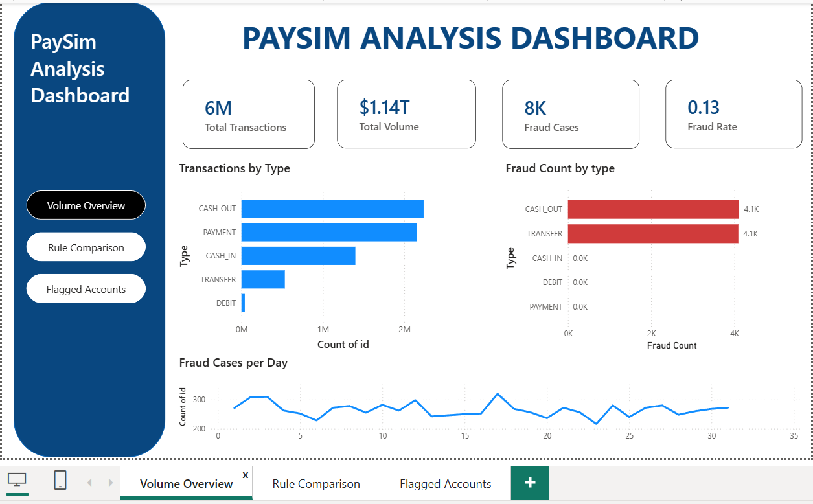The width and height of the screenshot is (813, 504).
Task: Open the Volume Overview page tab
Action: 187,483
